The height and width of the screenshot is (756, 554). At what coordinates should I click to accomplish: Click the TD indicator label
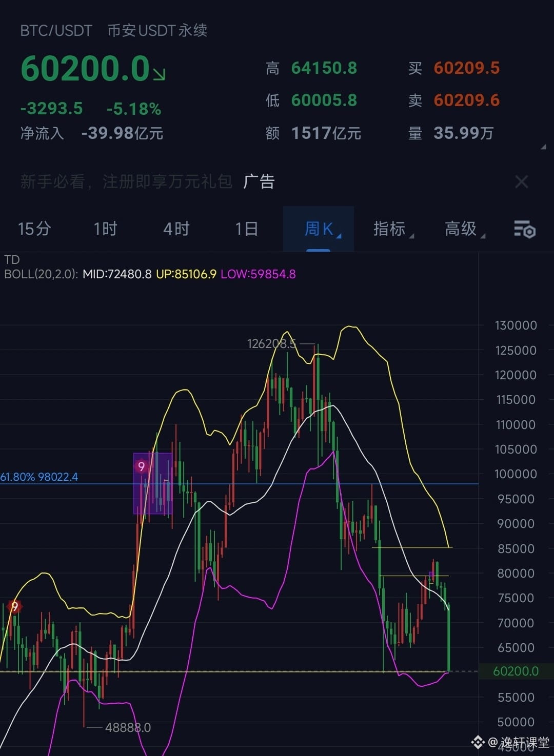coord(12,260)
